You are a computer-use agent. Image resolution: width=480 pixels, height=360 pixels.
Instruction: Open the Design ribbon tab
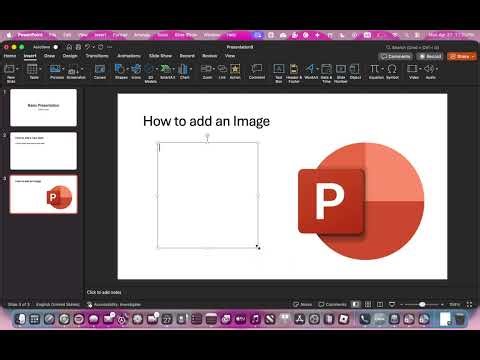tap(70, 56)
